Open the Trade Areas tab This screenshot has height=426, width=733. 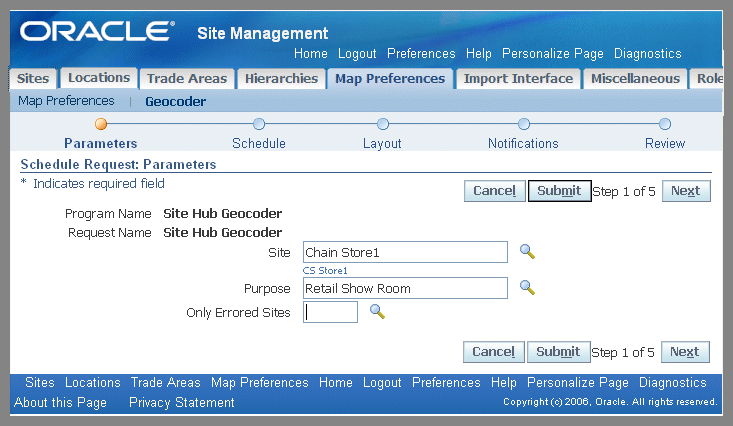click(x=187, y=78)
